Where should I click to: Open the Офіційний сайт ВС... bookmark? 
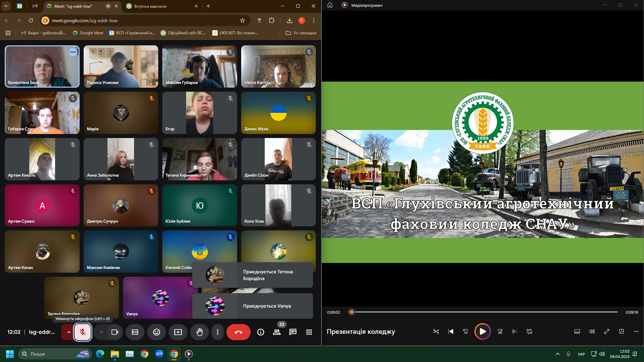tap(183, 33)
